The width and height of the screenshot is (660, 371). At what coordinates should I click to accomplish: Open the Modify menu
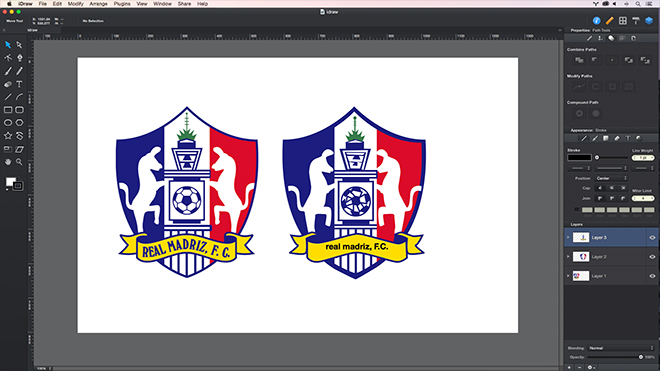(x=75, y=4)
